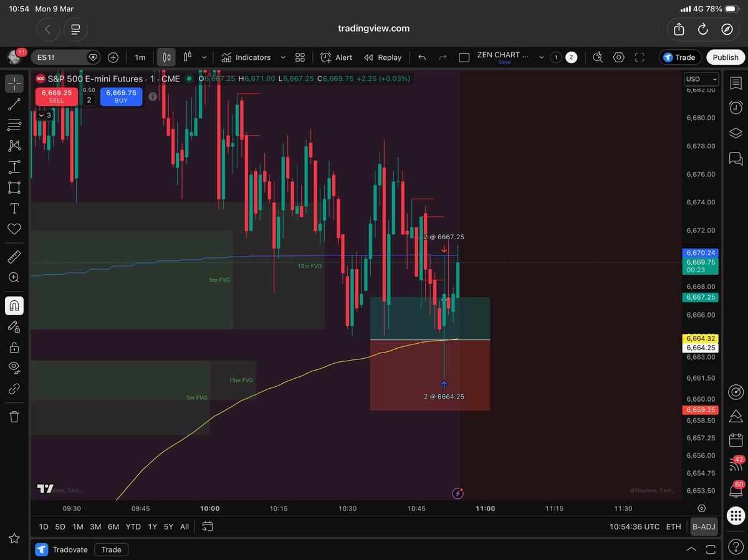The height and width of the screenshot is (560, 748).
Task: Open the chats panel
Action: (736, 159)
